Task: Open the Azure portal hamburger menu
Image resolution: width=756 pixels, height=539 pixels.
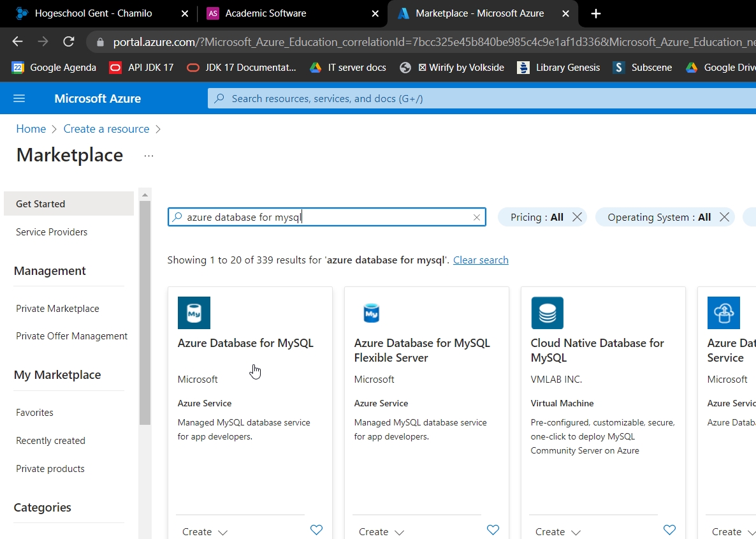Action: pos(19,98)
